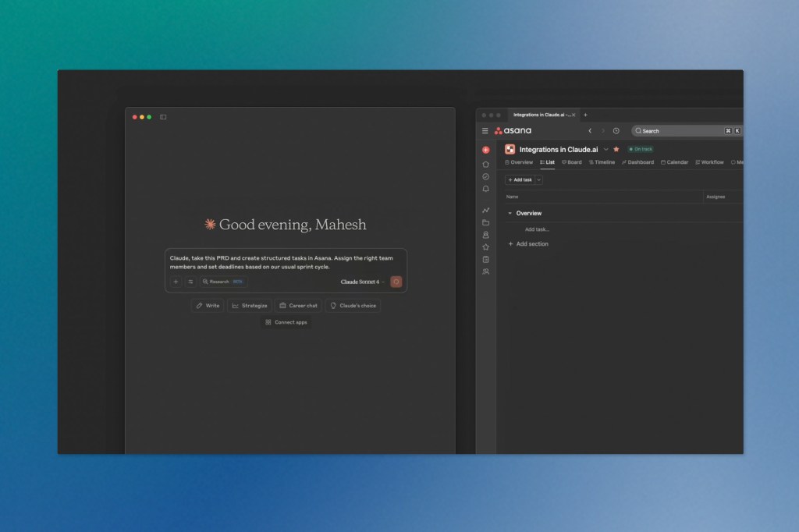The height and width of the screenshot is (532, 799).
Task: Click the plus attachment button in Claude prompt box
Action: coord(176,282)
